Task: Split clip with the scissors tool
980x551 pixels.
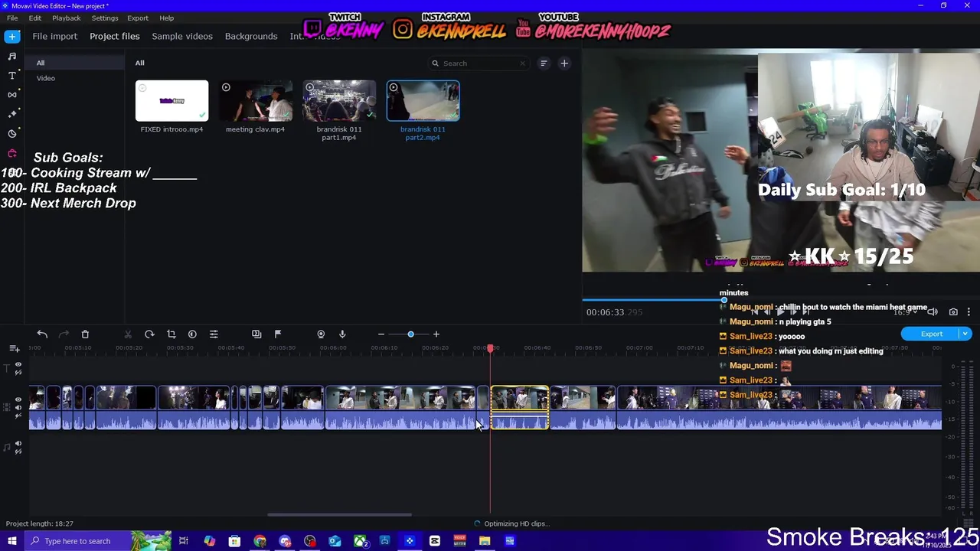Action: click(128, 334)
